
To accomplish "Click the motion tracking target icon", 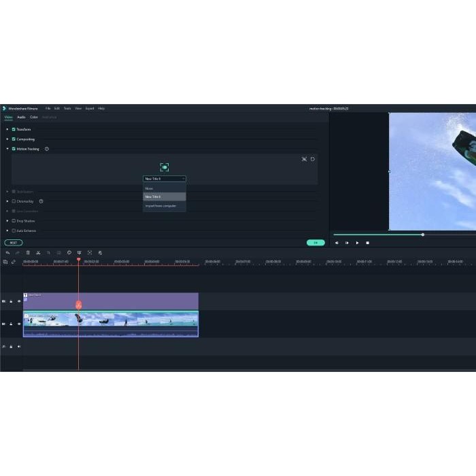I will click(164, 167).
